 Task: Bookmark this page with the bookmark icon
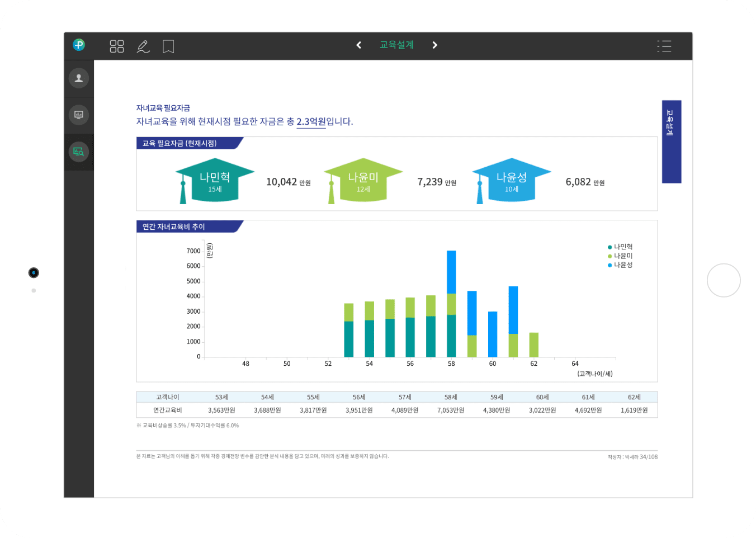168,46
